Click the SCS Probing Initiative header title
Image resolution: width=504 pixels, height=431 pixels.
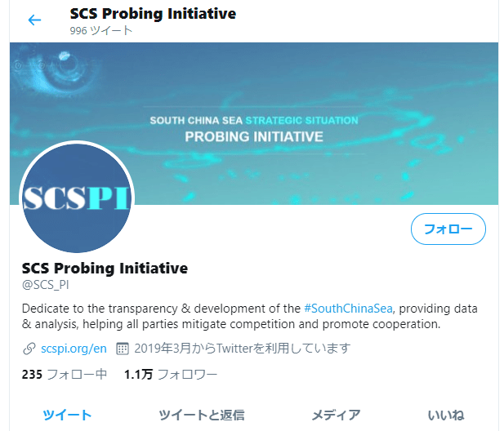pyautogui.click(x=153, y=14)
